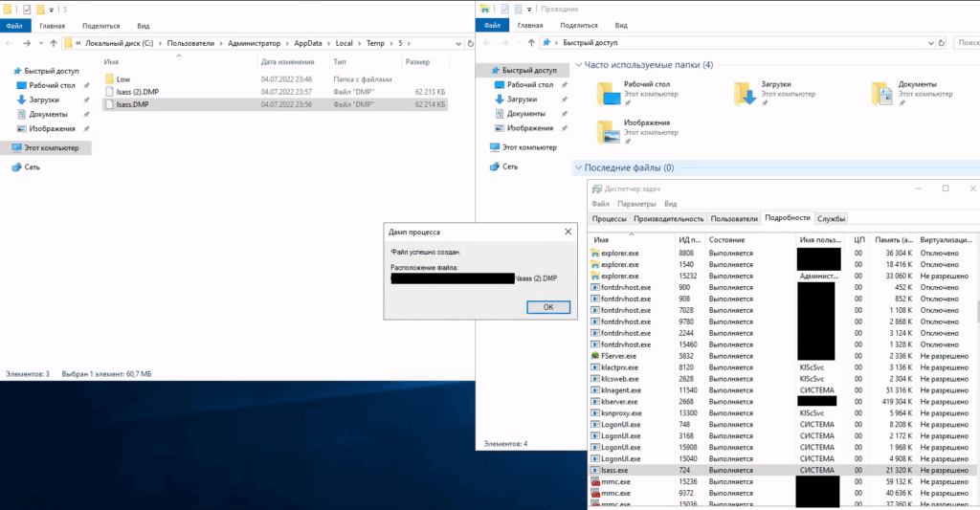
Task: Open the Службы tab in Task Manager
Action: pos(831,218)
